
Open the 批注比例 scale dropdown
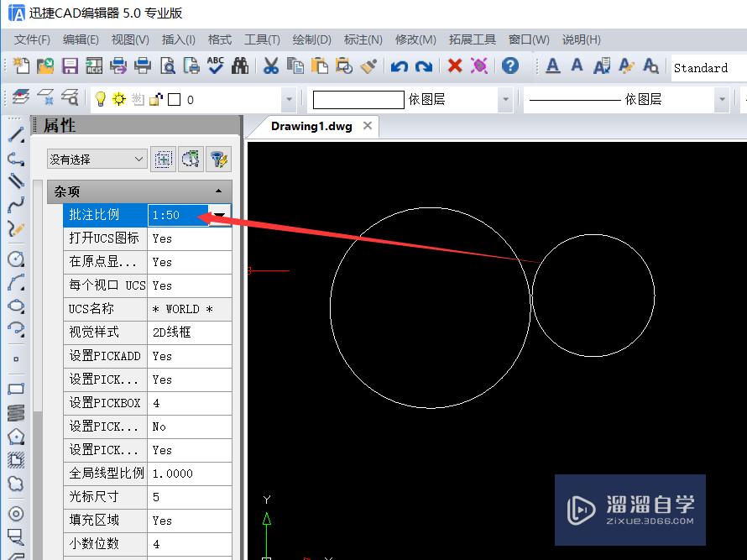click(219, 215)
